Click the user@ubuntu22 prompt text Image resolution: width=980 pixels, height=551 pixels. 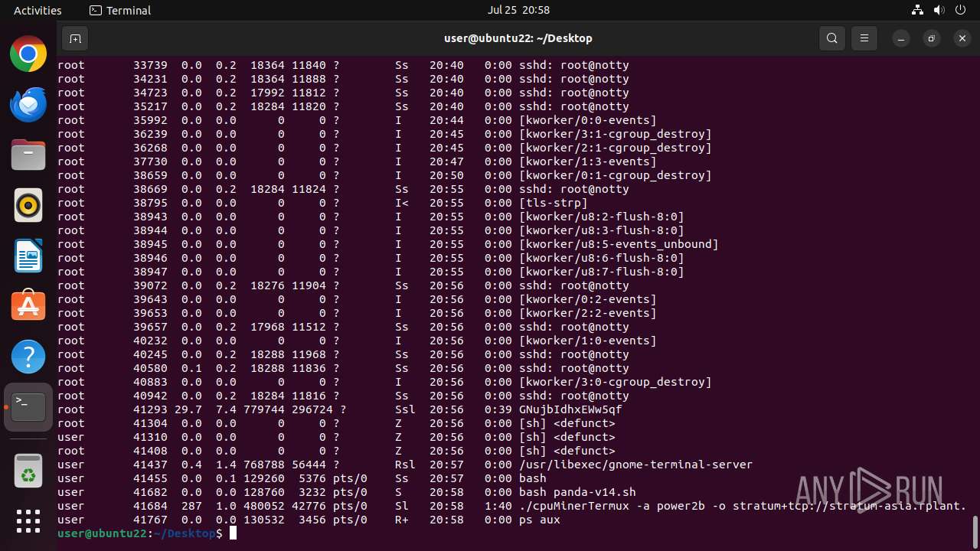click(102, 533)
